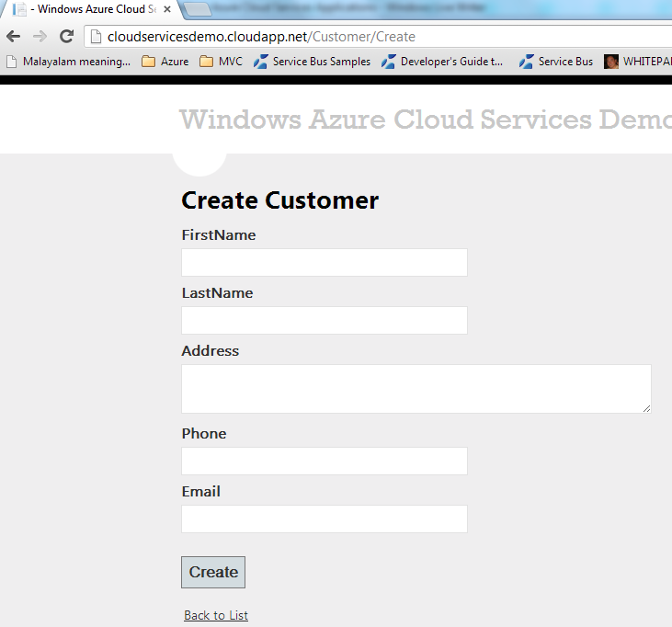
Task: Open the MVC bookmarks folder
Action: (222, 62)
